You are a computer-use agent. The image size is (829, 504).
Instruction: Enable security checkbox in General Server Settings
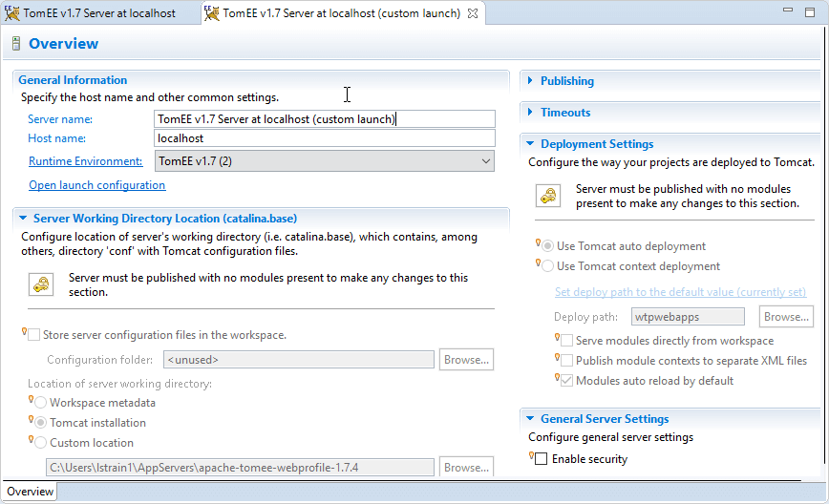541,459
